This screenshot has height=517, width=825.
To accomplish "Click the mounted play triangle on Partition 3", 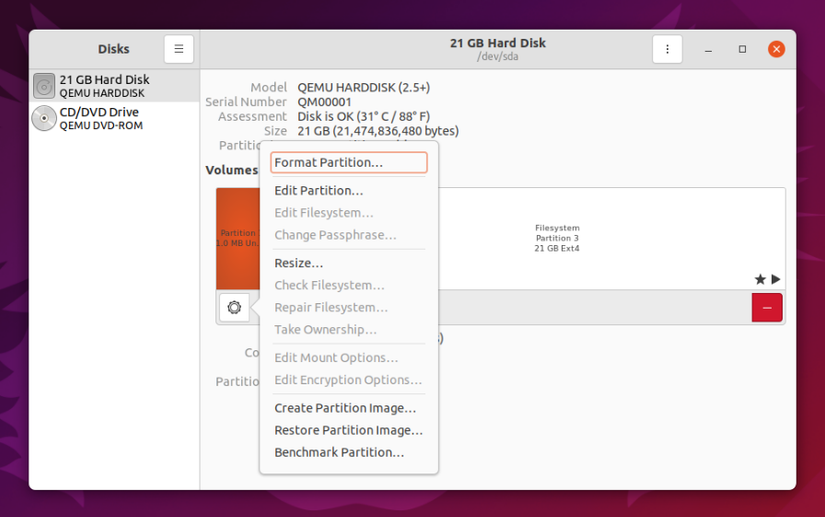I will pyautogui.click(x=776, y=279).
